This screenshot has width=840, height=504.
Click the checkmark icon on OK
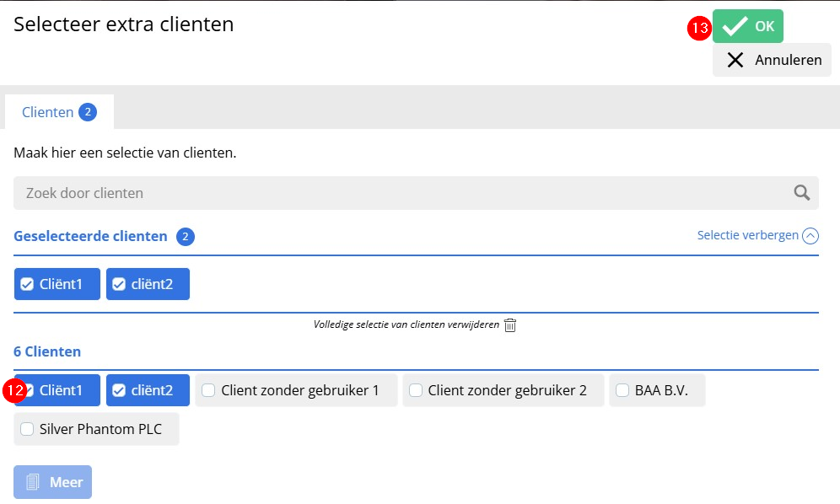(x=735, y=26)
